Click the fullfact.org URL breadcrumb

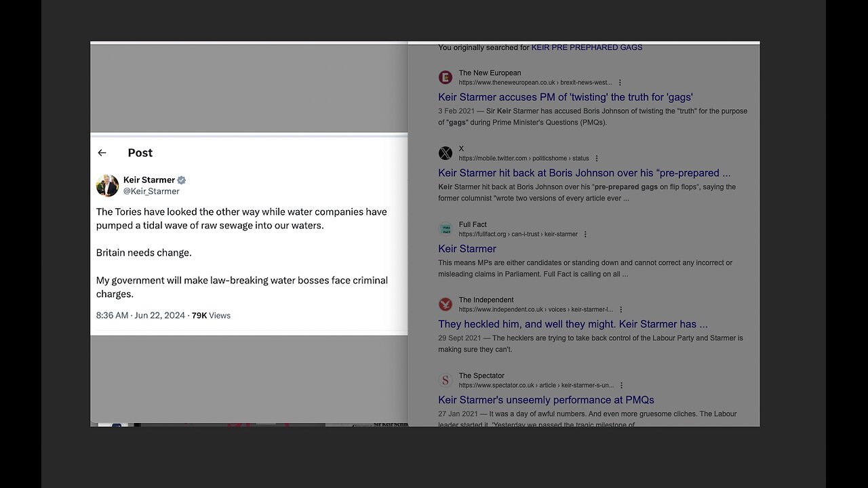(518, 235)
